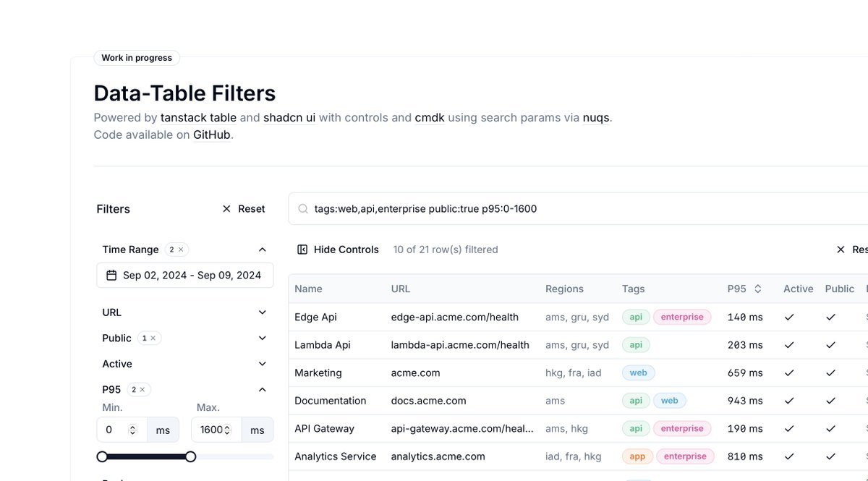The height and width of the screenshot is (481, 868).
Task: Click the Active checkmark in the API Gateway row
Action: 789,428
